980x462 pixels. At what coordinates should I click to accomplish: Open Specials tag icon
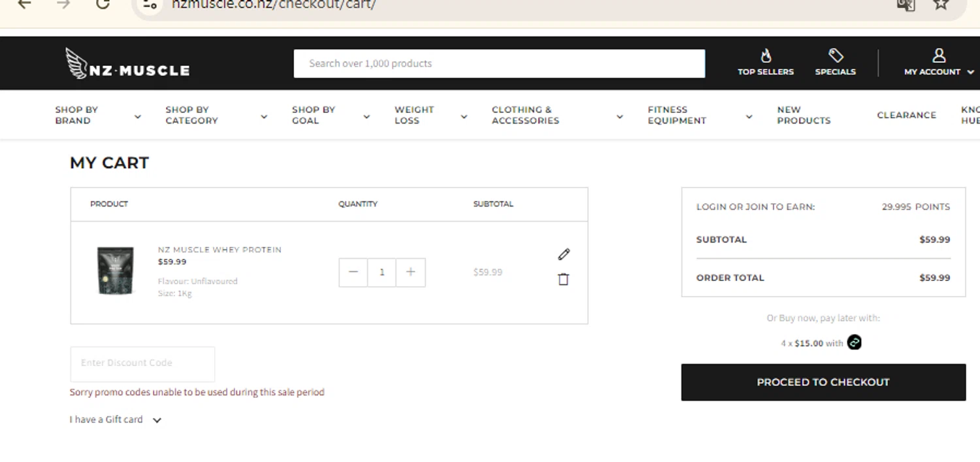(836, 56)
